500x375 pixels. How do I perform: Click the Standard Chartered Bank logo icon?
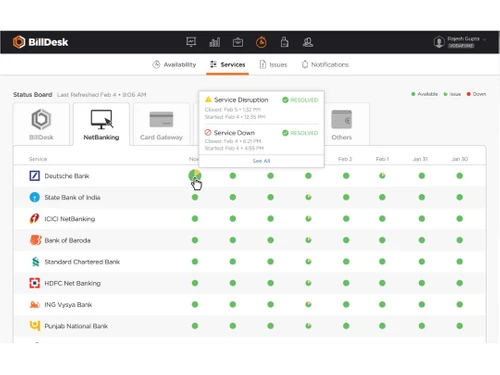pos(35,262)
